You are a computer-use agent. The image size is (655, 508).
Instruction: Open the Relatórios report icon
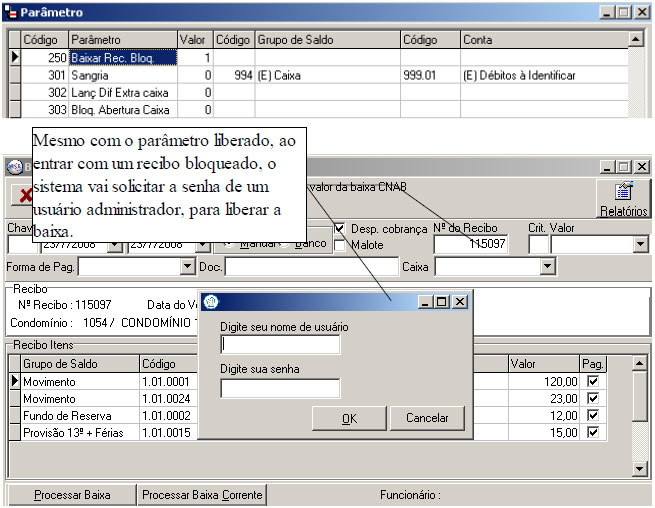[x=624, y=197]
